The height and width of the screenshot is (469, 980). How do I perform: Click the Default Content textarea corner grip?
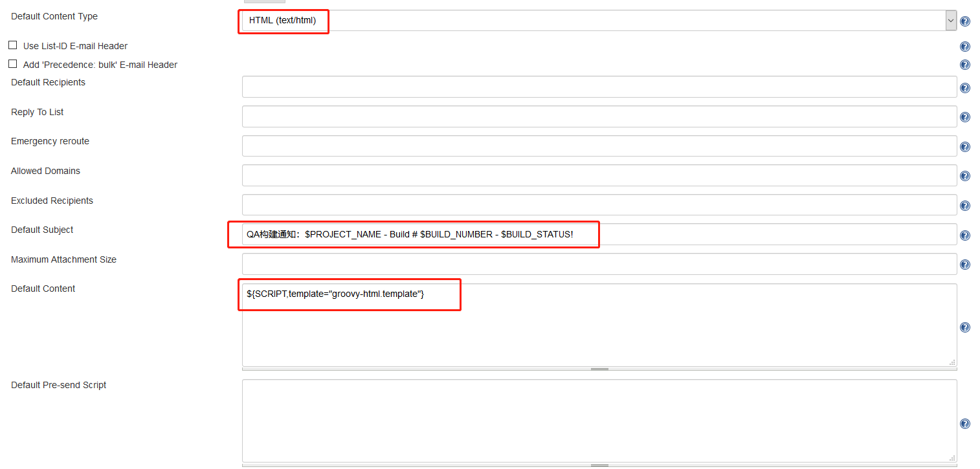952,363
